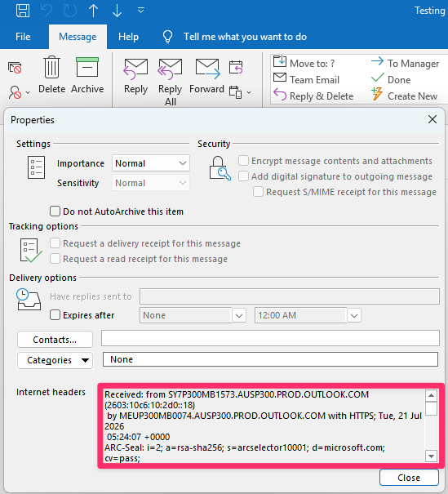Check Request S/MIME receipt for this message
Image resolution: width=448 pixels, height=494 pixels.
pyautogui.click(x=258, y=192)
